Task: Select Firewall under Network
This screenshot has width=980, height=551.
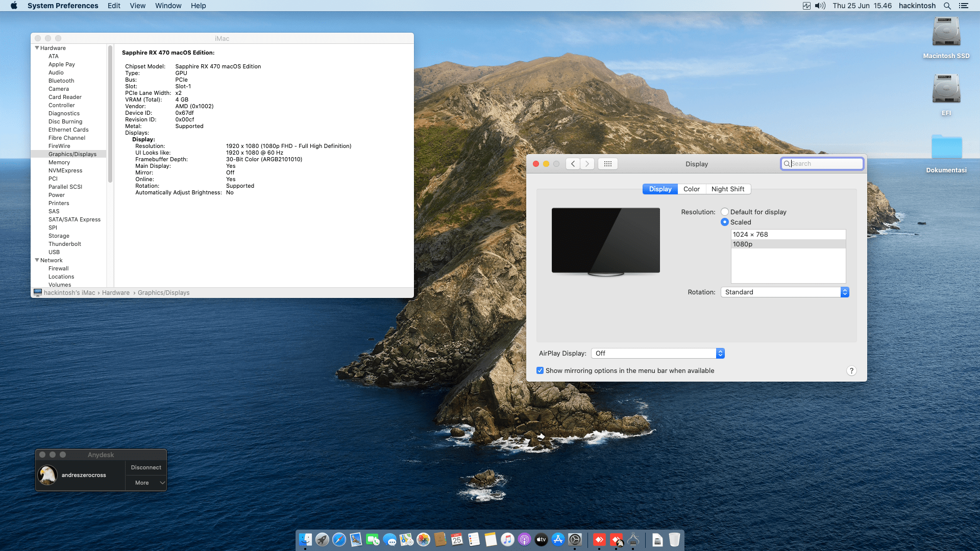Action: coord(59,268)
